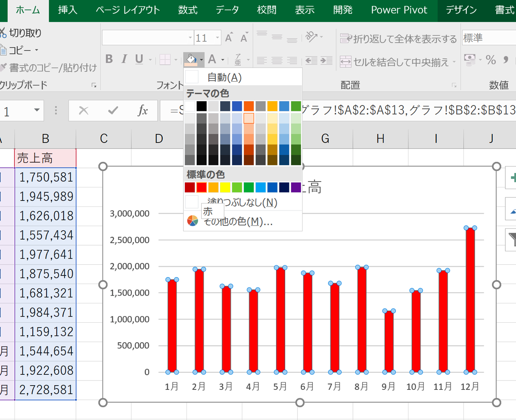Switch to the データ tab
516x420 pixels.
click(227, 10)
